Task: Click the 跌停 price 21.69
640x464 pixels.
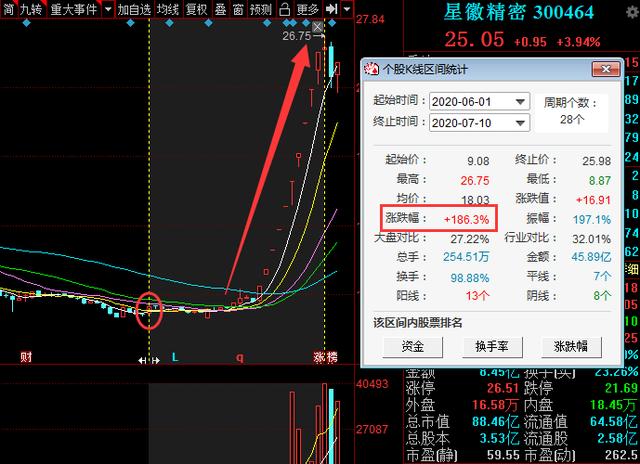Action: [x=621, y=388]
